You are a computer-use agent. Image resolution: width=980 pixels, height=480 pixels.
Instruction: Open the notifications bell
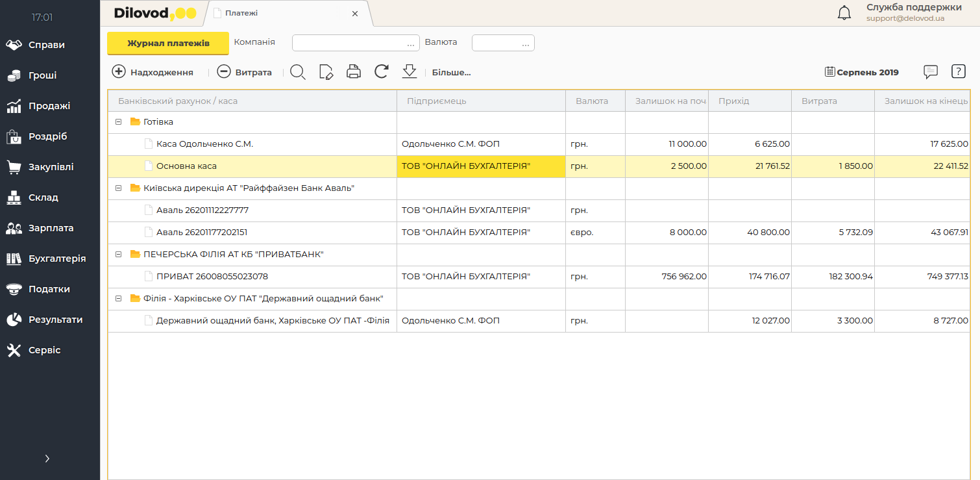click(844, 13)
